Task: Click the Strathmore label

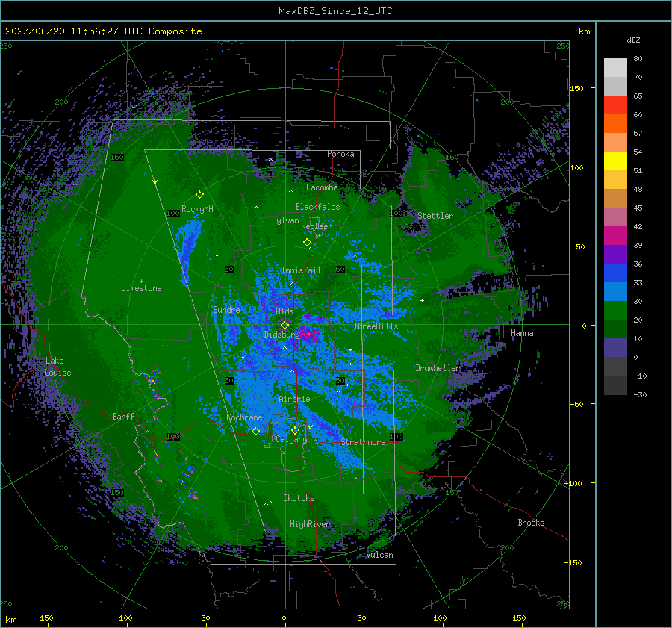Action: (x=363, y=442)
